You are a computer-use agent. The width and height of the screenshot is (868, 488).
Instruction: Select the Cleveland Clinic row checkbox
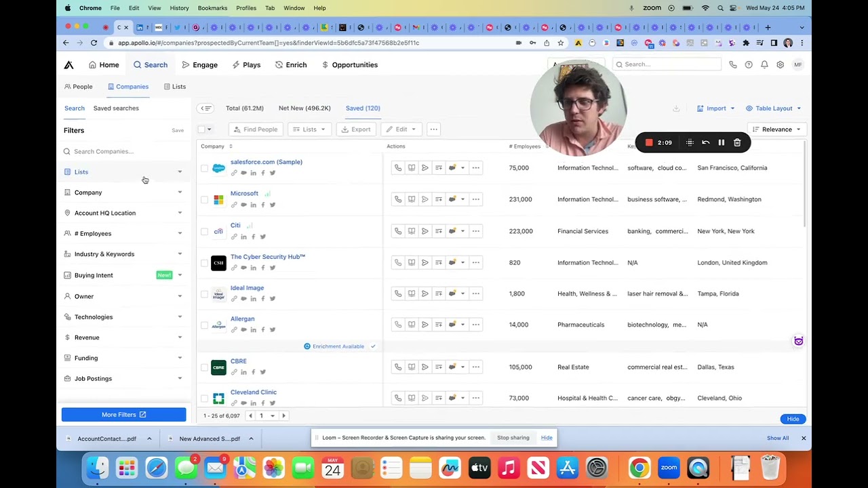pyautogui.click(x=204, y=398)
